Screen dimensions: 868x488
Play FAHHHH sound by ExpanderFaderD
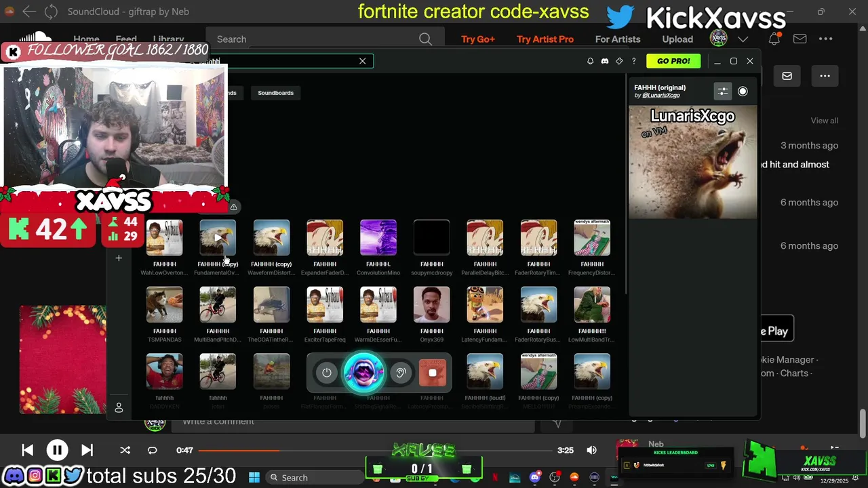pos(325,238)
